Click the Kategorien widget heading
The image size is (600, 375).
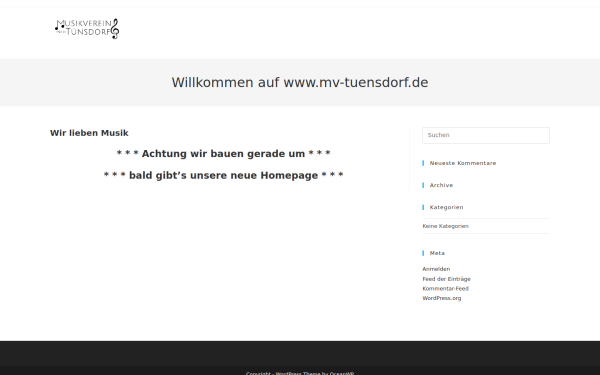[x=446, y=207]
